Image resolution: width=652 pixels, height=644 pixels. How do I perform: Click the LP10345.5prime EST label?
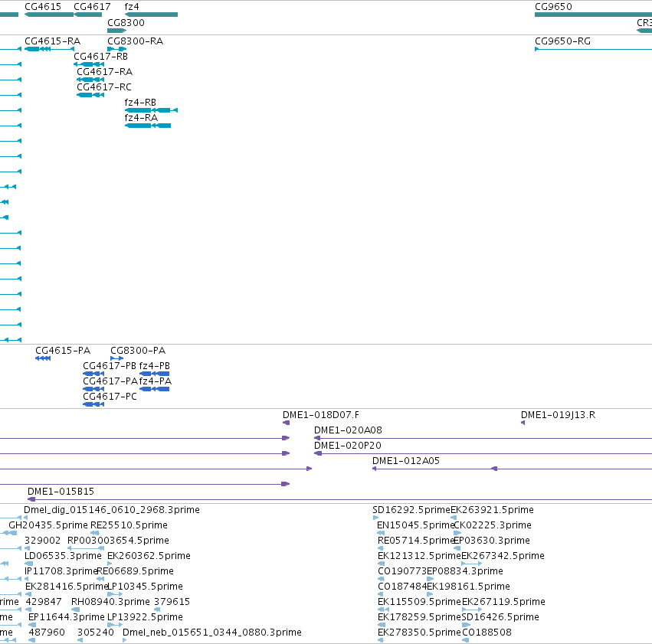pyautogui.click(x=145, y=587)
